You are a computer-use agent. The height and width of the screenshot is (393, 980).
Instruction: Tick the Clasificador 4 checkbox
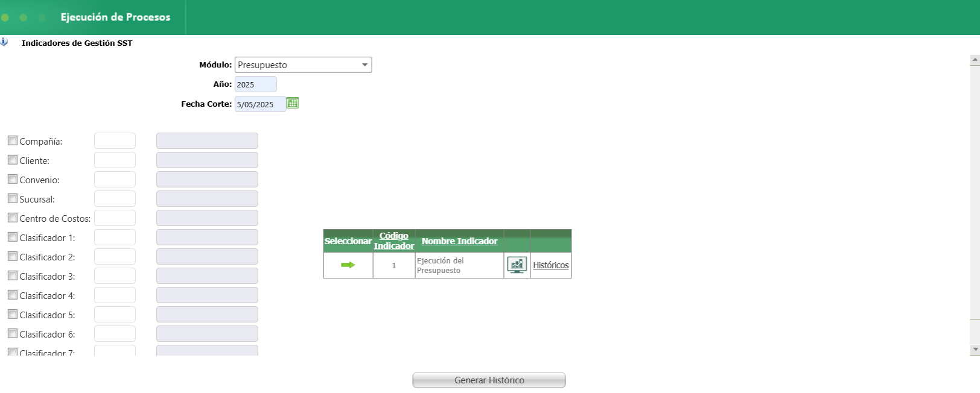pos(12,295)
